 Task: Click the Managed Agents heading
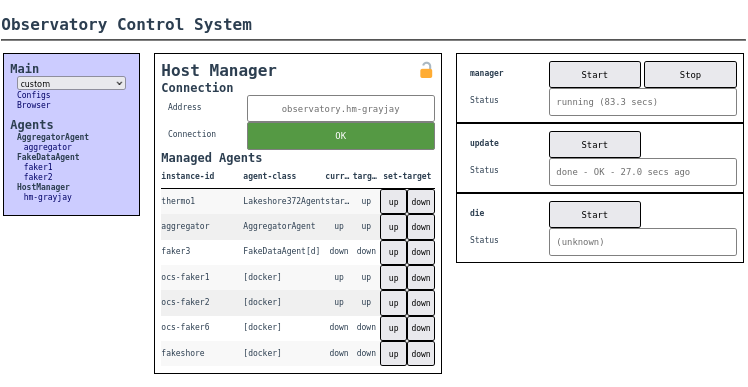coord(212,158)
